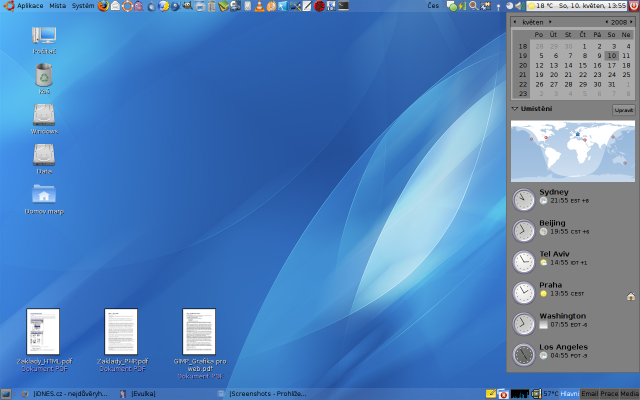Collapse the Umístění locations section

click(x=515, y=109)
